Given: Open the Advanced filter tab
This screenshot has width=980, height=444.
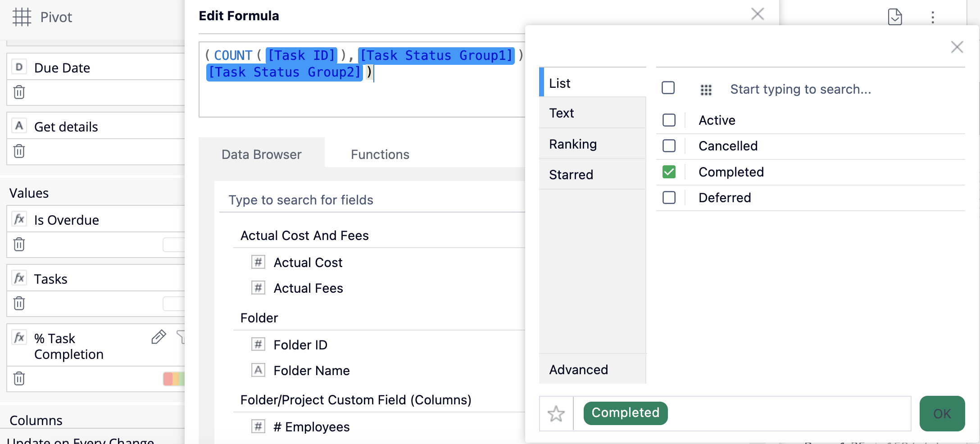Looking at the screenshot, I should point(593,369).
